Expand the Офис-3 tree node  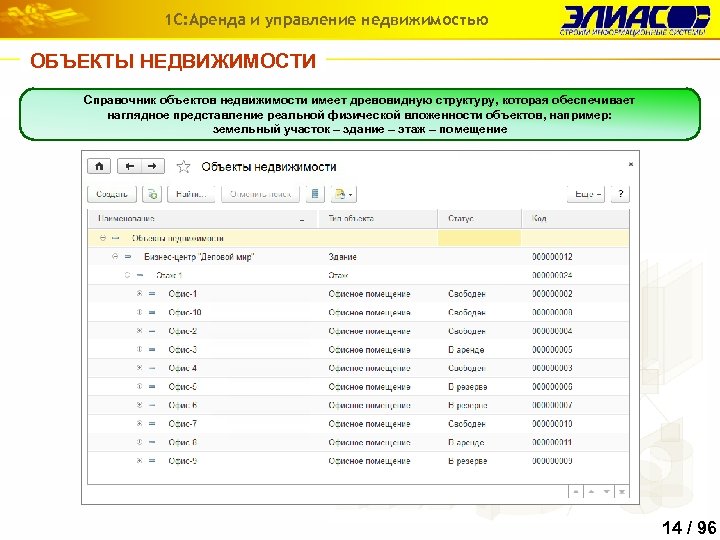coord(140,350)
